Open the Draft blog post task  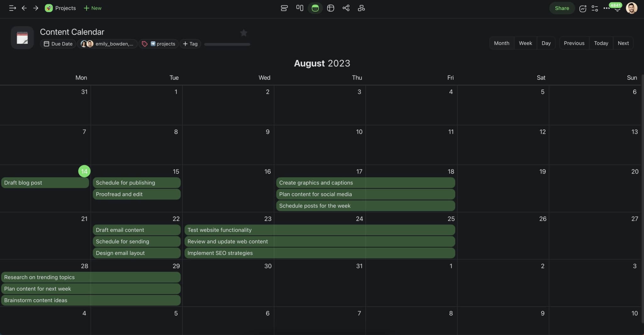45,183
